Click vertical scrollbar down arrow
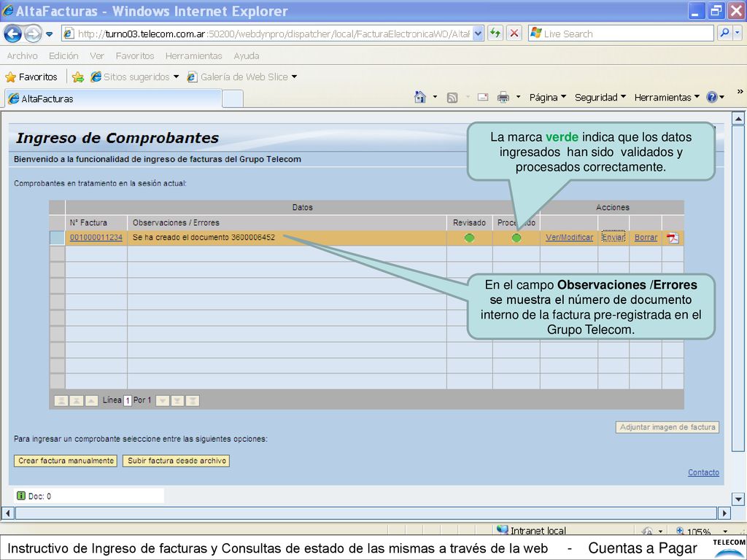Viewport: 747px width, 560px height. pyautogui.click(x=738, y=499)
